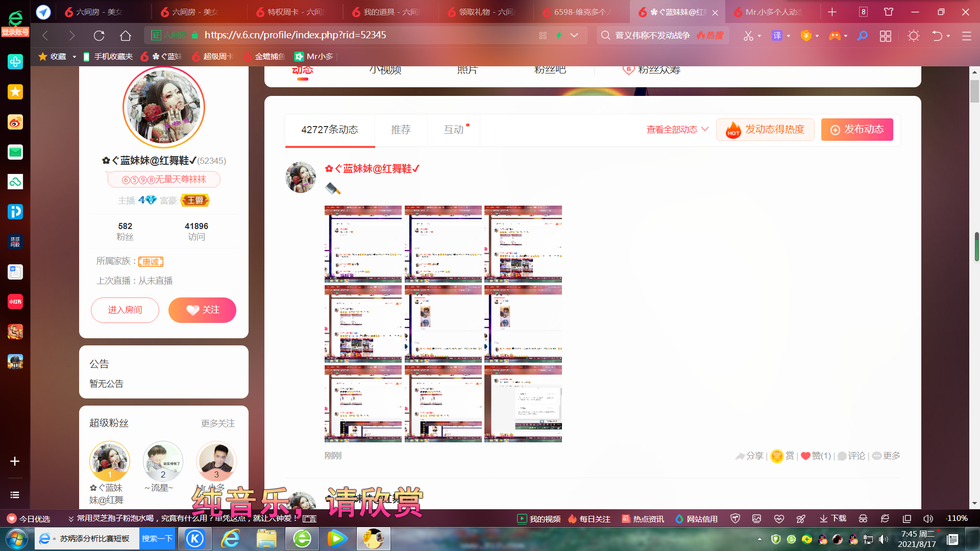This screenshot has width=980, height=551.
Task: Open the 手机收藏夹 bookmark
Action: click(x=108, y=57)
